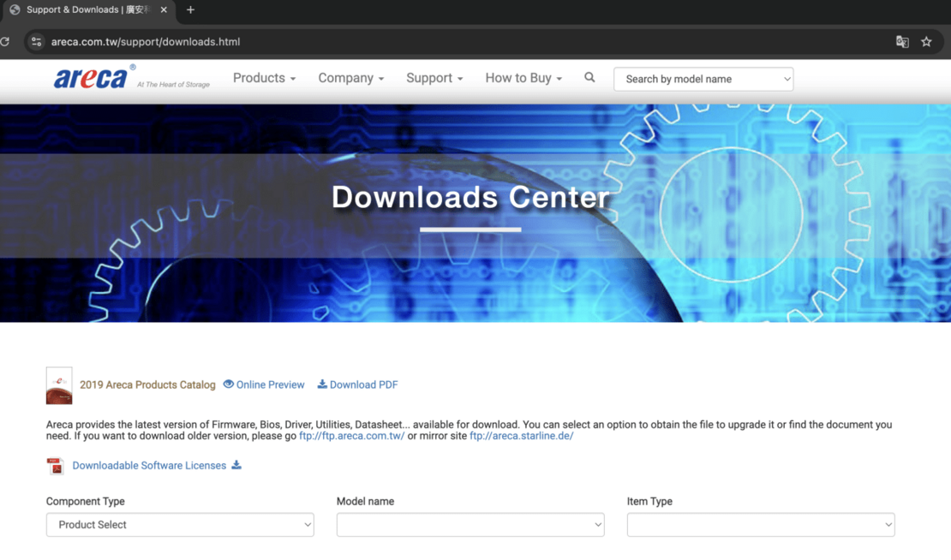Click the Online Preview link
The width and height of the screenshot is (951, 560).
(264, 384)
